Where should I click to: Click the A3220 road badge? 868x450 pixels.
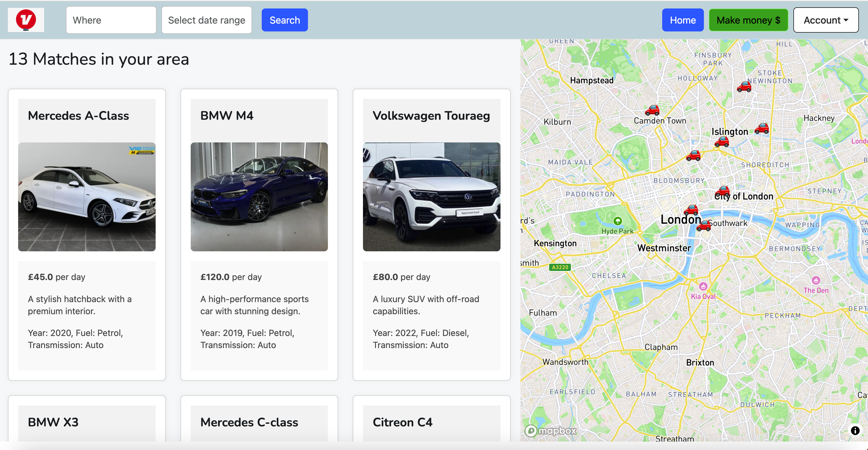560,267
